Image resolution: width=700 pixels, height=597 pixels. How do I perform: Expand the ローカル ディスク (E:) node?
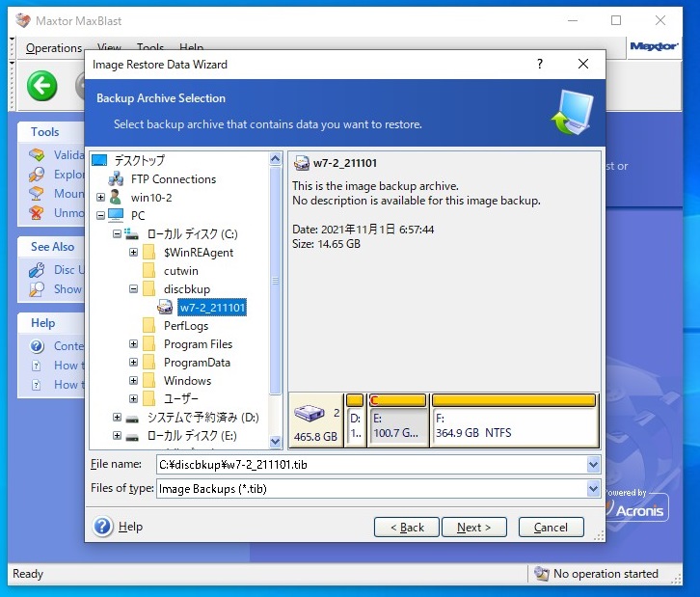click(117, 435)
